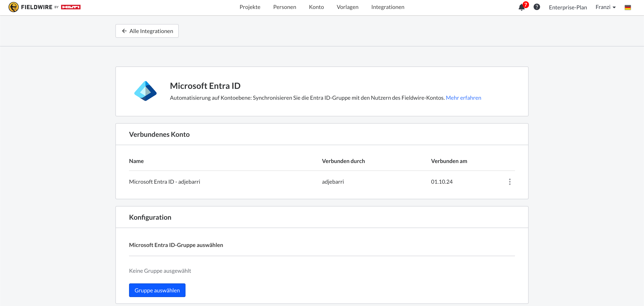The width and height of the screenshot is (644, 306).
Task: Click the Microsoft Entra ID - adjebarri cell
Action: [x=164, y=182]
